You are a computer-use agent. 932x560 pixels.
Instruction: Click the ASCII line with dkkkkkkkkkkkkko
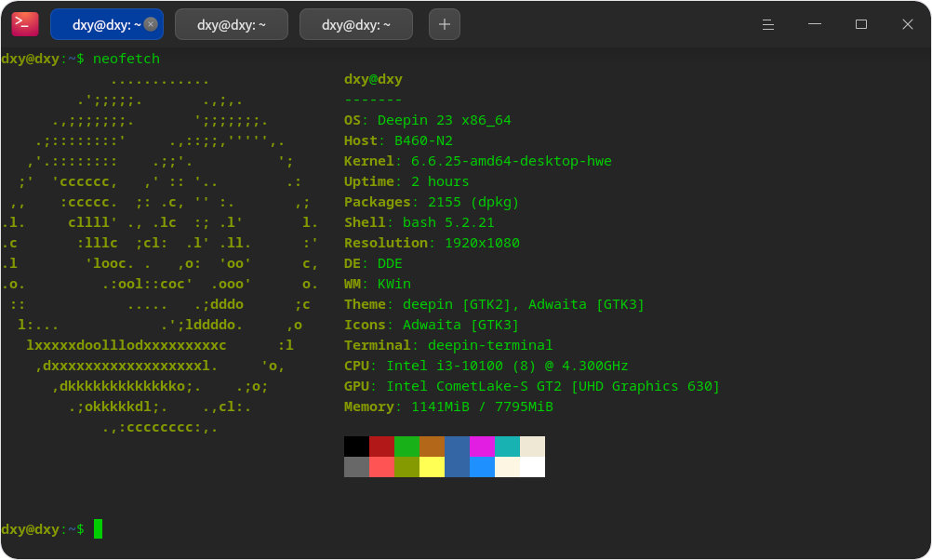[x=122, y=386]
